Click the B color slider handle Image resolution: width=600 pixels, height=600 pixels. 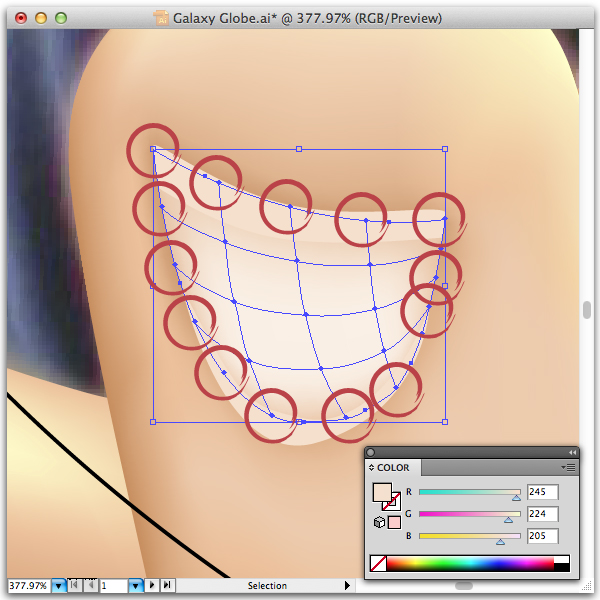(500, 542)
